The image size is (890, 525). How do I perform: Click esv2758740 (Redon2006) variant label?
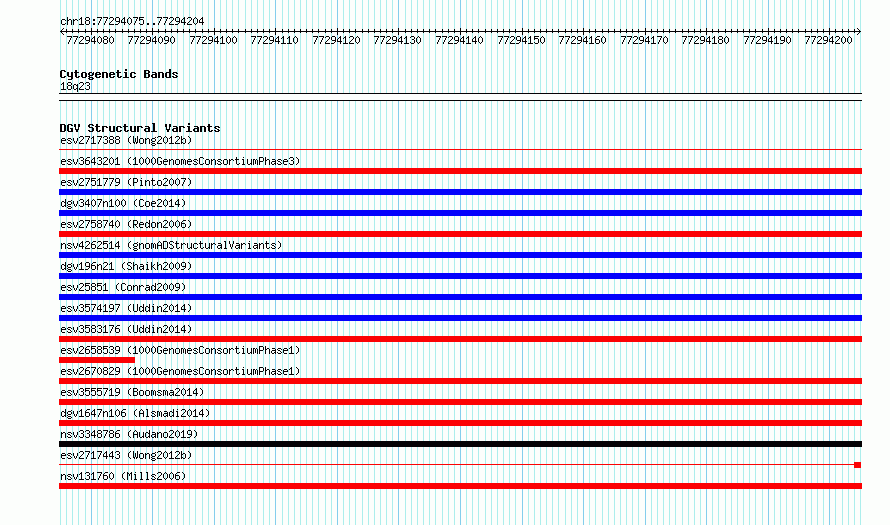pos(126,224)
